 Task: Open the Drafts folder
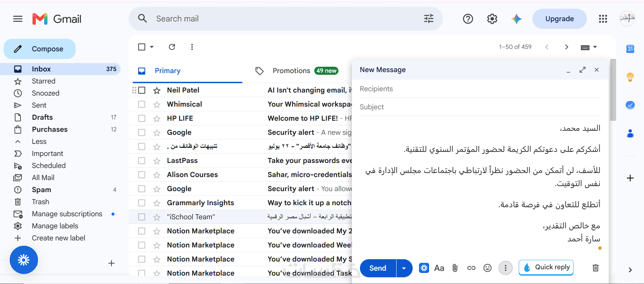(x=42, y=117)
